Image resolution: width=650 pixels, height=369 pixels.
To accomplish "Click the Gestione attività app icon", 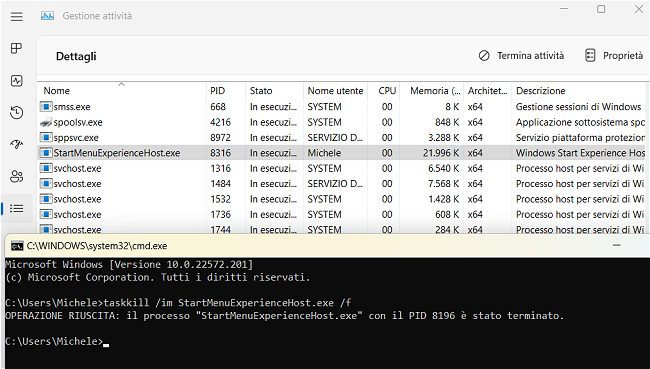I will [47, 16].
